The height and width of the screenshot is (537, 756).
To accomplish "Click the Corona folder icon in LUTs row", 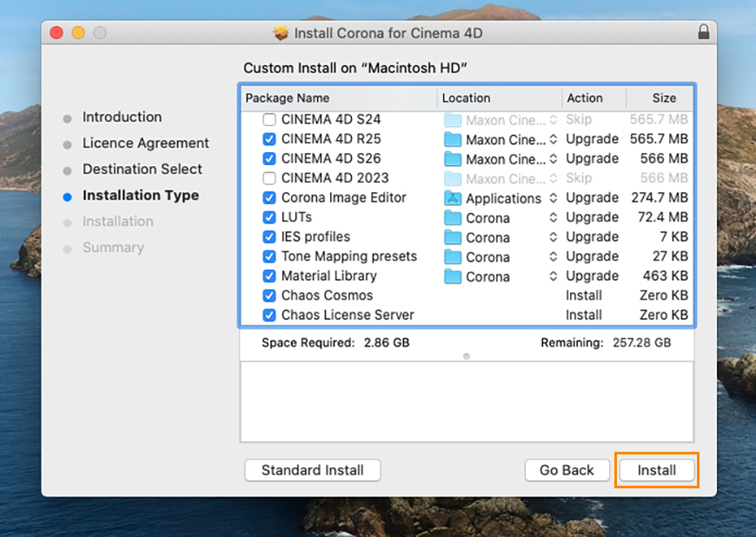I will click(x=453, y=217).
